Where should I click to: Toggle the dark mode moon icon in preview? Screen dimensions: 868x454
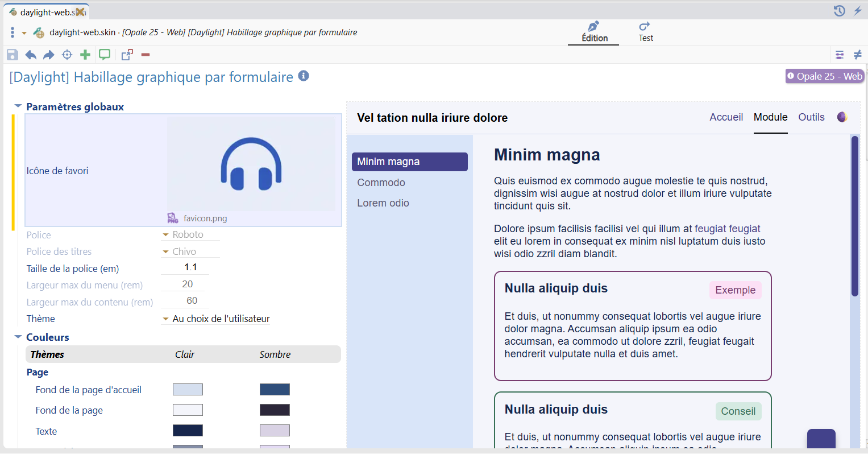pos(842,117)
